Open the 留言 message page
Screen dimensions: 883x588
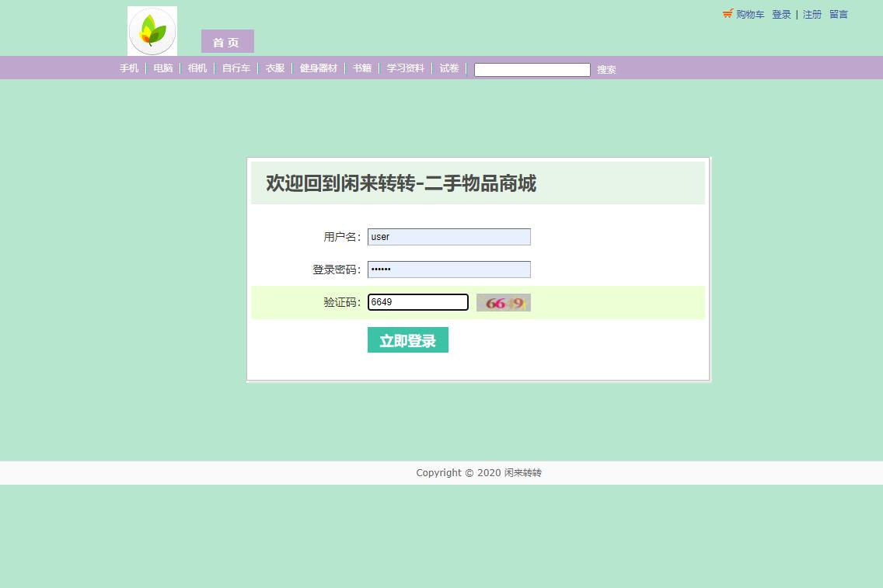coord(838,14)
